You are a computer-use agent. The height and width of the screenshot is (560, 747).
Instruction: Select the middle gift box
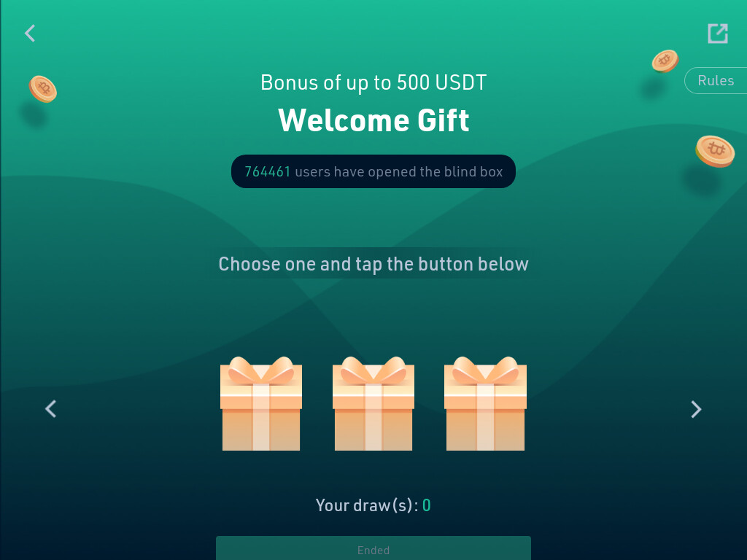(373, 403)
